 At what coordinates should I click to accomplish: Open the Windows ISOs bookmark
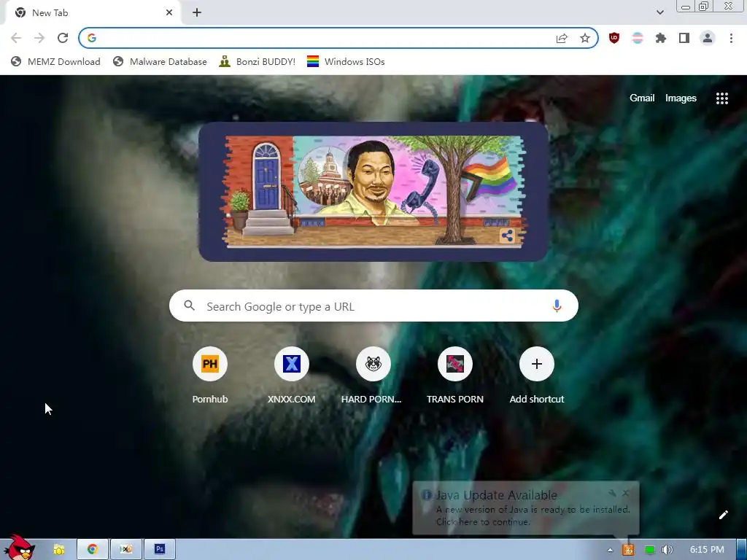[x=346, y=61]
